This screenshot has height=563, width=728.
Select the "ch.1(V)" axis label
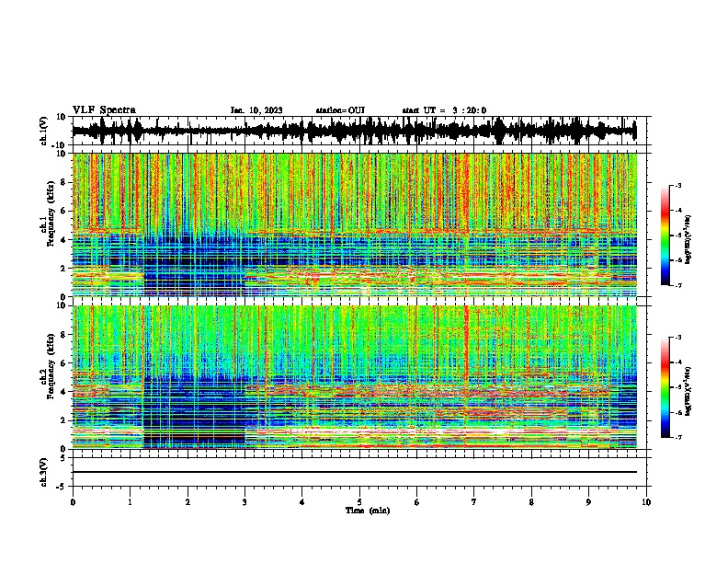click(44, 131)
